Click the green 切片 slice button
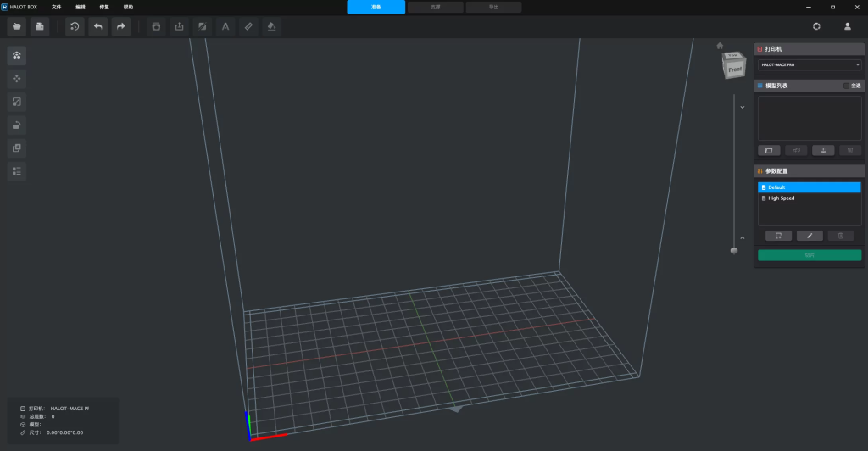 pos(809,254)
